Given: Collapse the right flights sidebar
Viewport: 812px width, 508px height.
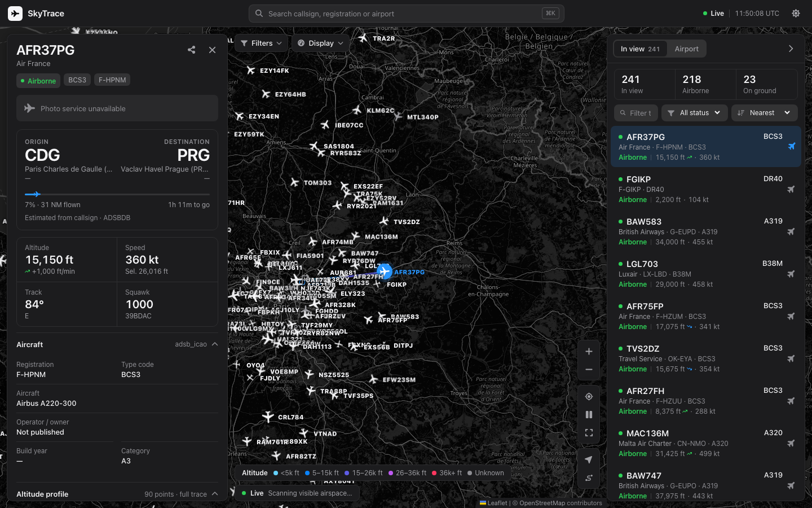Looking at the screenshot, I should [x=791, y=49].
